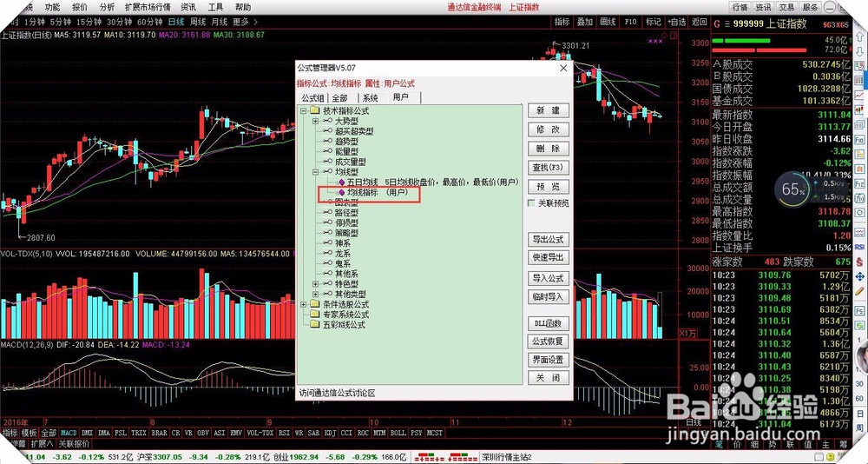Expand the 条件选股公式 tree node
Viewport: 868px width, 464px height.
tap(303, 304)
